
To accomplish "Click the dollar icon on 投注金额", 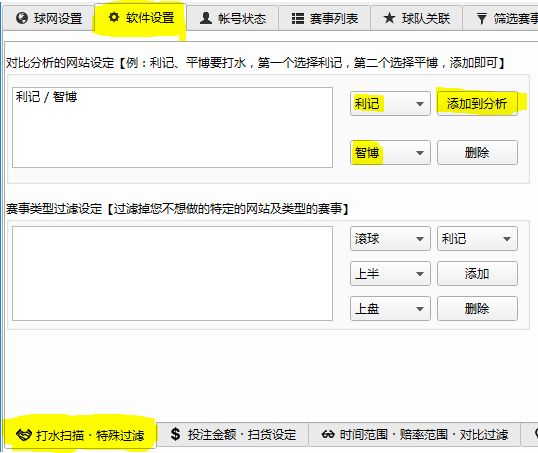I will click(175, 434).
